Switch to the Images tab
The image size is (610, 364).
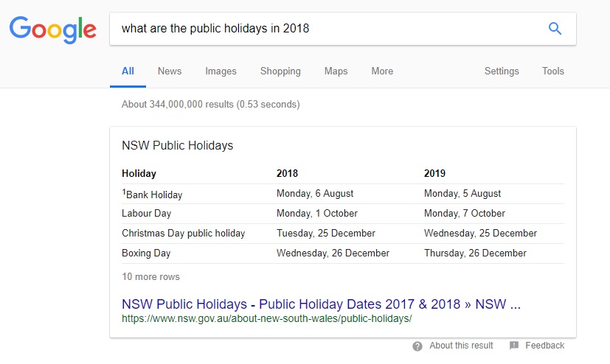tap(221, 71)
